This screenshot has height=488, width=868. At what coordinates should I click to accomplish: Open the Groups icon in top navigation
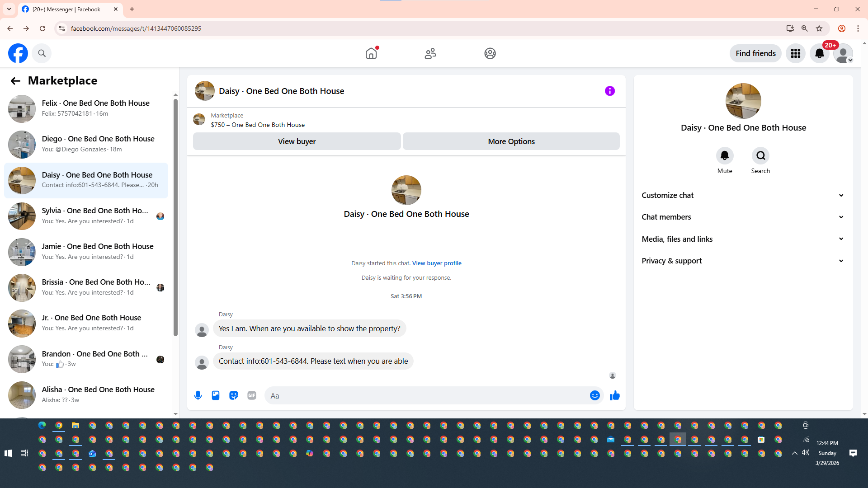[490, 53]
